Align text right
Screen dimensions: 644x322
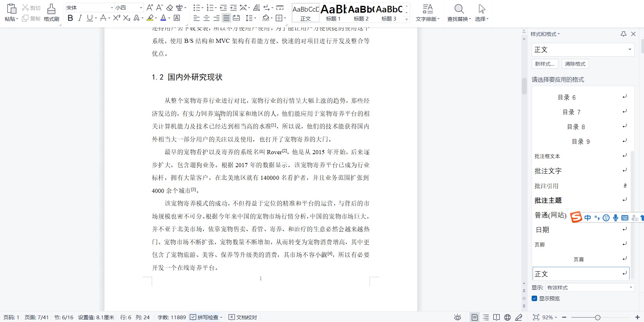[216, 18]
